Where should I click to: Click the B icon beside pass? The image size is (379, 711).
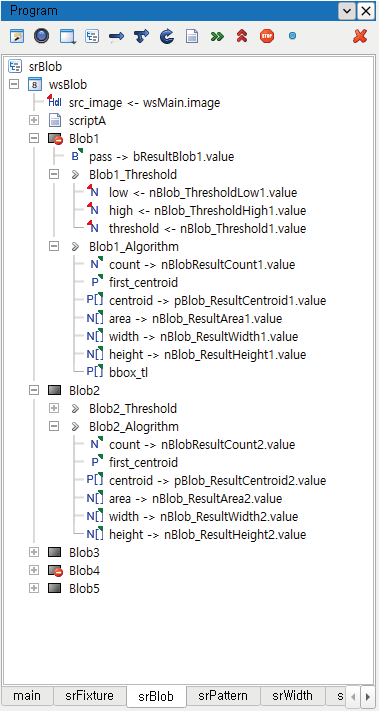[76, 156]
